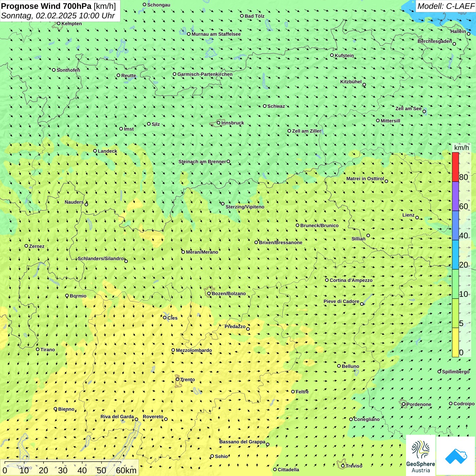The image size is (476, 476).
Task: Choose the green 10–20 km/h legend color
Action: 455,284
